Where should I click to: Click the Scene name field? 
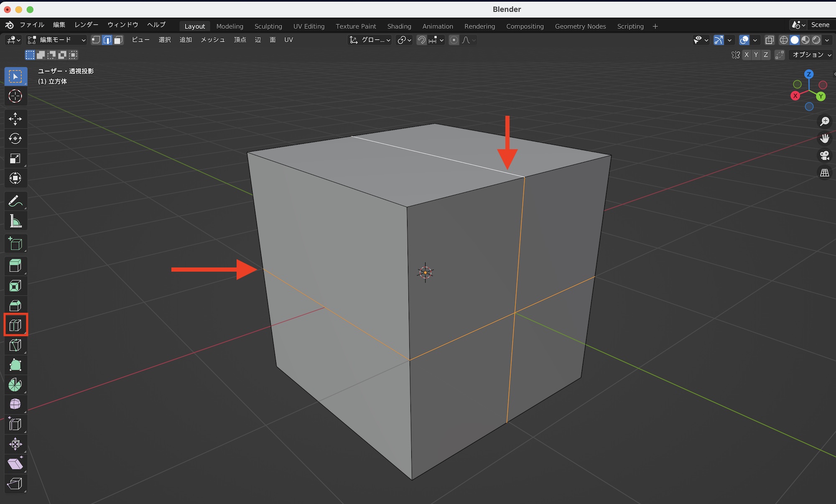tap(820, 25)
